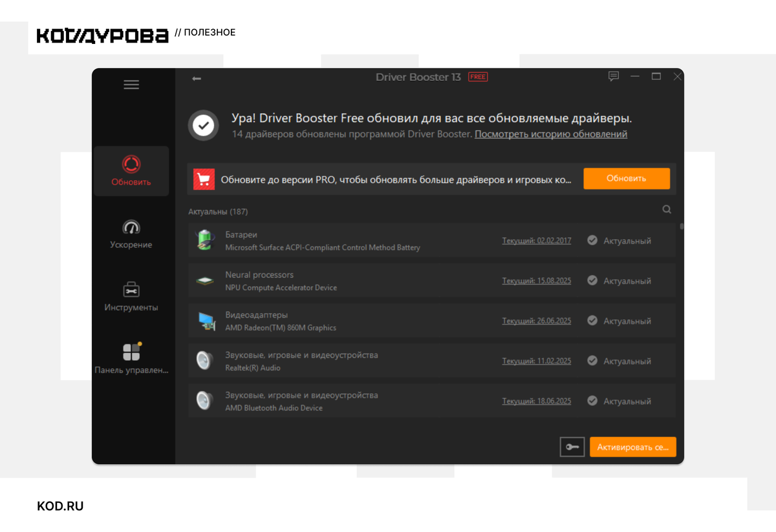Viewport: 776px width, 532px height.
Task: Click the orange Обновить upgrade button
Action: (627, 178)
